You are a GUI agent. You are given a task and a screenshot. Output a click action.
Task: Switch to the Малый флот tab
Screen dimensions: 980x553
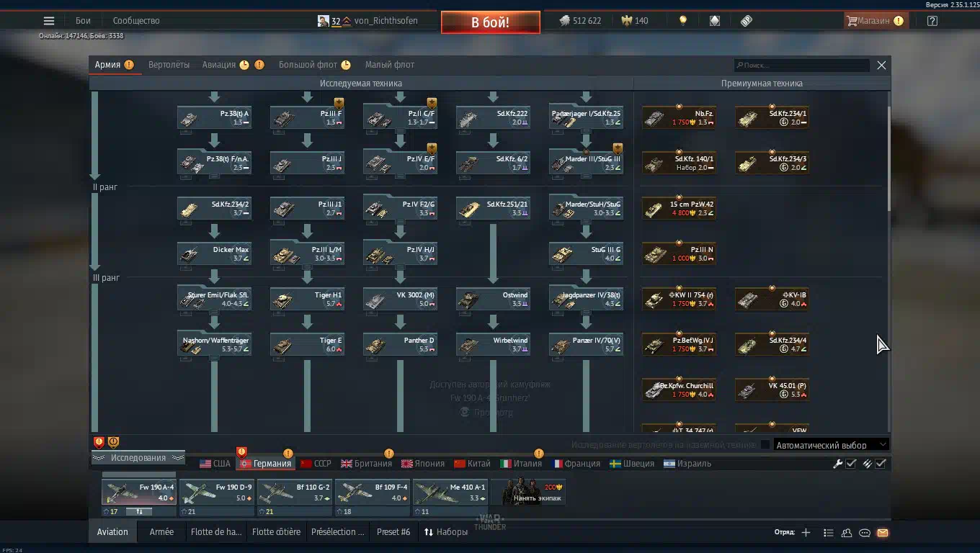click(x=390, y=65)
